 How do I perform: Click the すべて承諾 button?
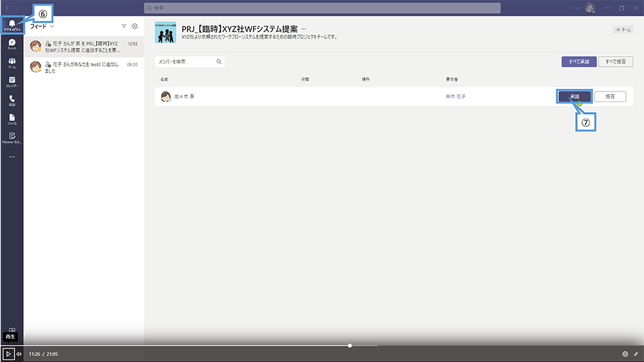pyautogui.click(x=579, y=62)
